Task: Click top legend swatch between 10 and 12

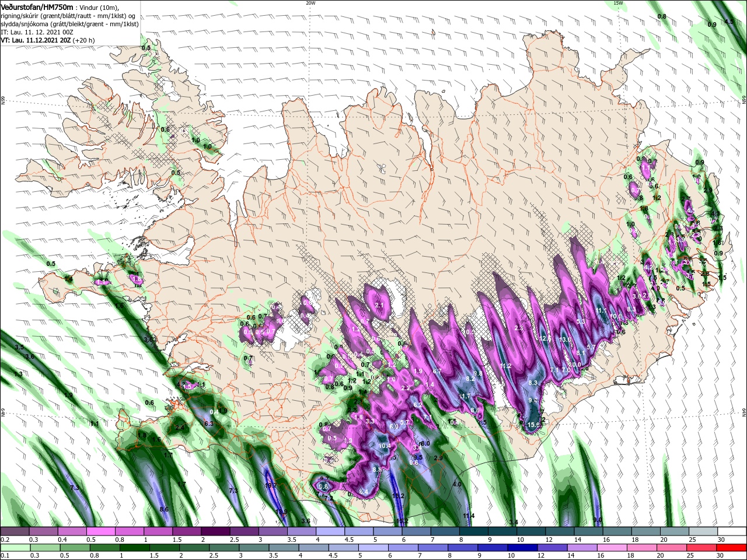Action: (532, 531)
